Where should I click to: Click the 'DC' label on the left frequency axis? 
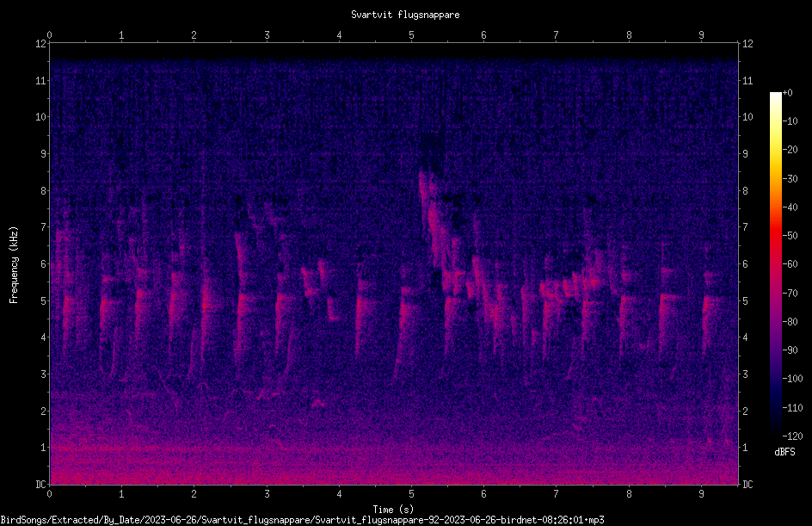[40, 484]
